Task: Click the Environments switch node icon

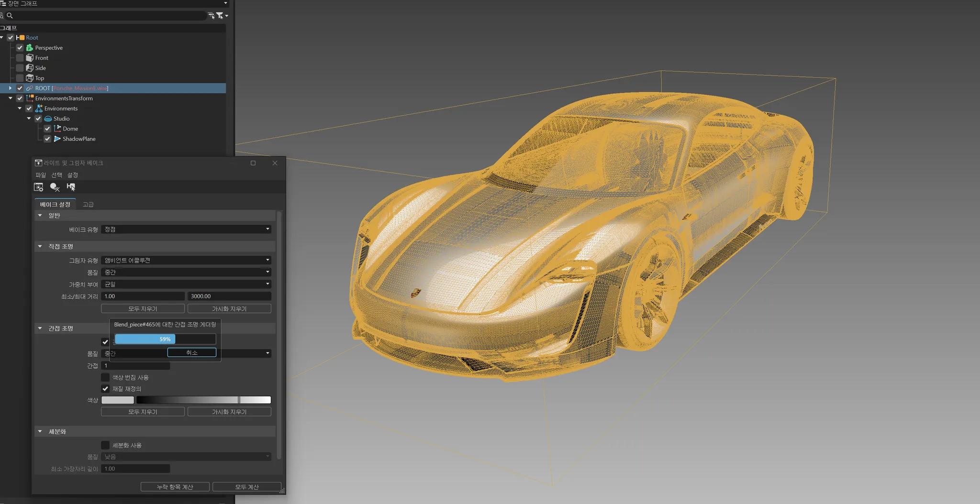Action: click(x=39, y=109)
